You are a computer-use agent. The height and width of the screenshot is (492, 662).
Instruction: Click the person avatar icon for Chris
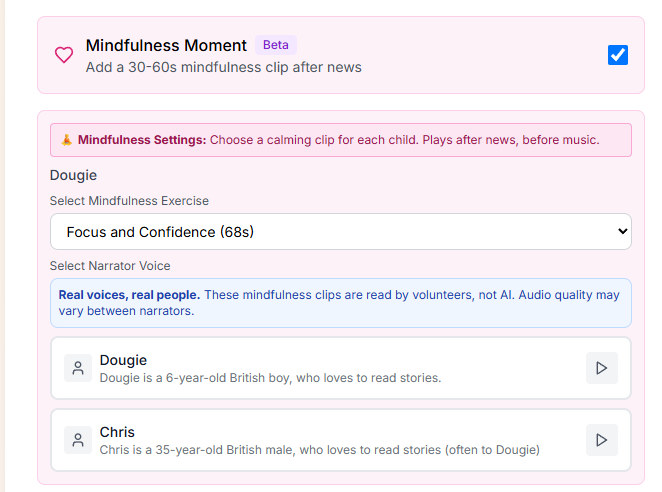pos(78,440)
